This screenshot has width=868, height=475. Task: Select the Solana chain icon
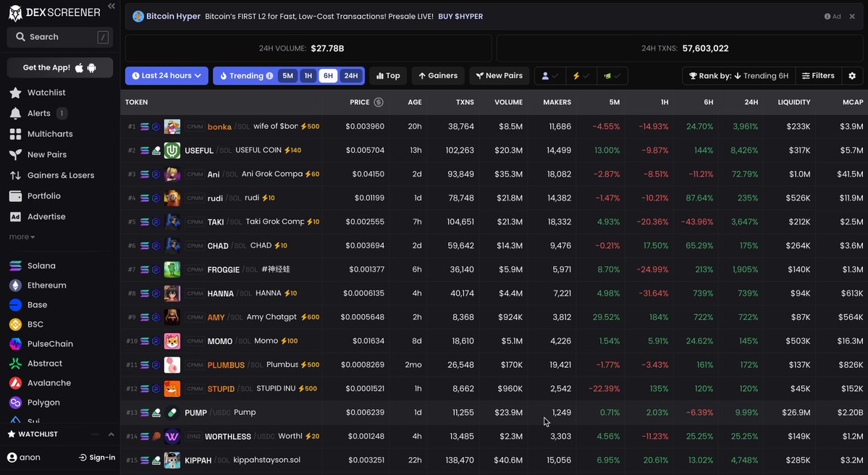coord(15,266)
